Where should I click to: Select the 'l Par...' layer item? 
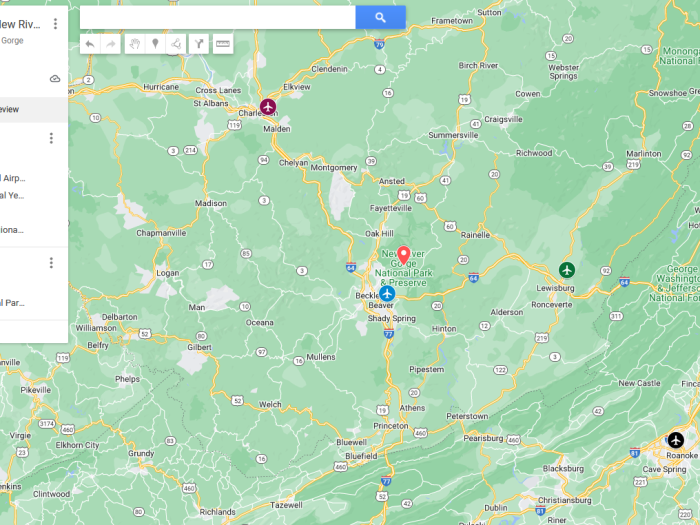[12, 303]
